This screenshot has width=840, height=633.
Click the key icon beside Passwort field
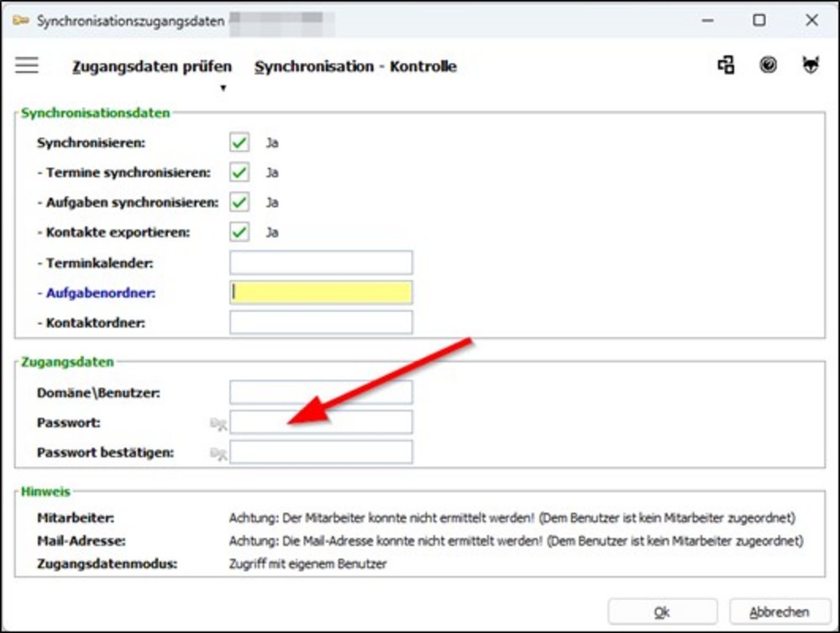click(x=218, y=423)
